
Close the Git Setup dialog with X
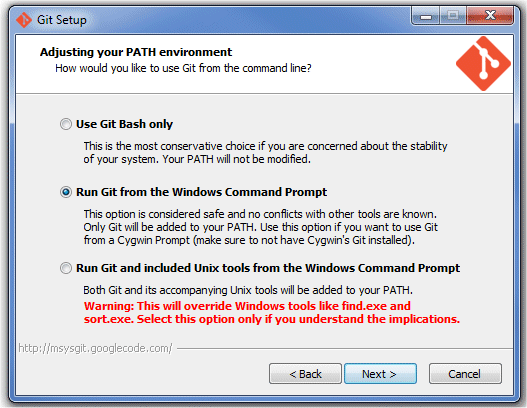click(x=490, y=16)
